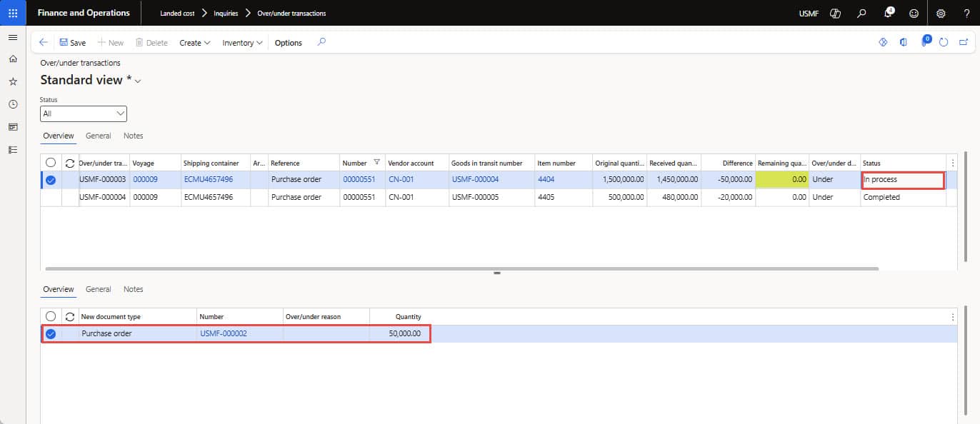Image resolution: width=980 pixels, height=424 pixels.
Task: Open notifications bell in top bar
Action: [x=889, y=13]
